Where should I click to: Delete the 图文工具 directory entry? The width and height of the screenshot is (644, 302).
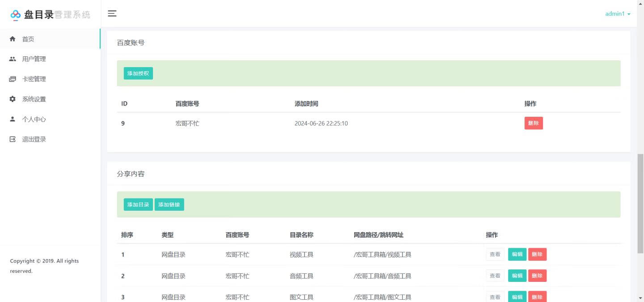[537, 297]
